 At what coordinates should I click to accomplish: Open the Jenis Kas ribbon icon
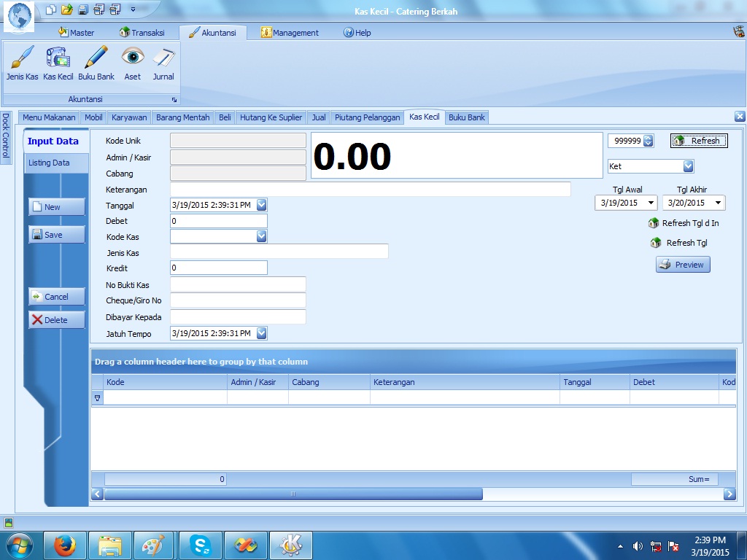tap(22, 58)
